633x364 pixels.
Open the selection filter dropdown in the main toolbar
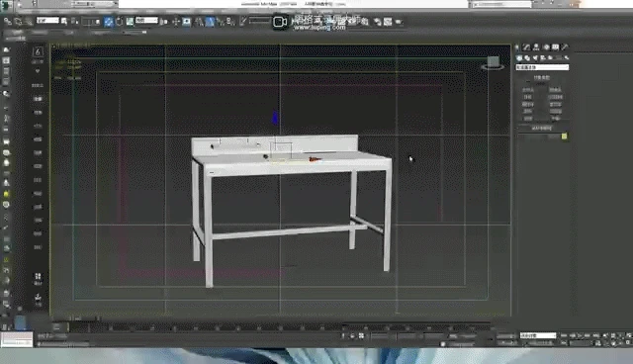[47, 20]
